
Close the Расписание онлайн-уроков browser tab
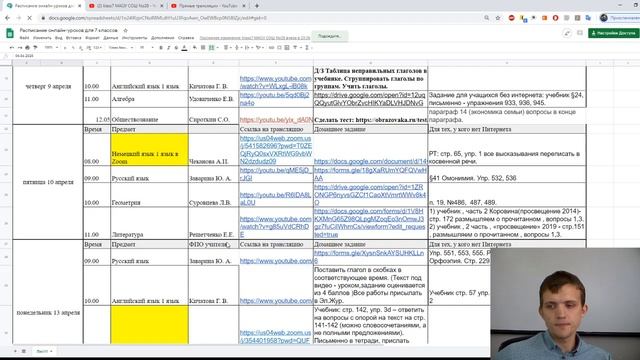(x=80, y=6)
